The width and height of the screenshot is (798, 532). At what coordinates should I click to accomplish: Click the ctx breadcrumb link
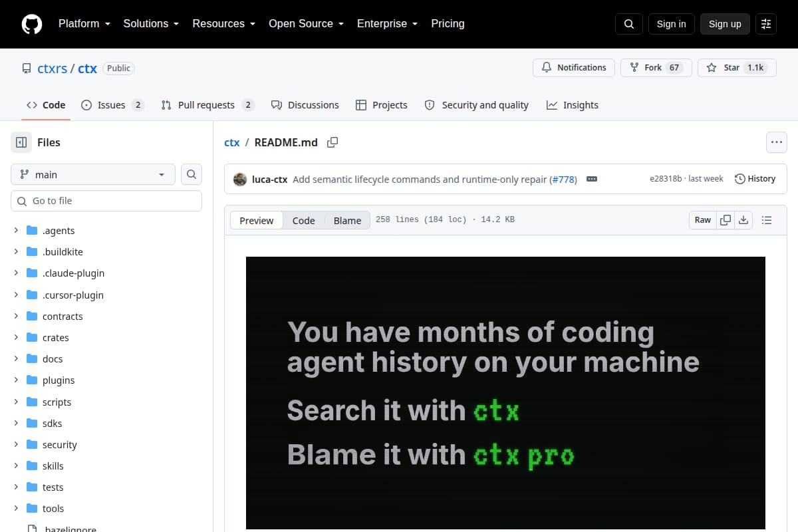pyautogui.click(x=232, y=142)
